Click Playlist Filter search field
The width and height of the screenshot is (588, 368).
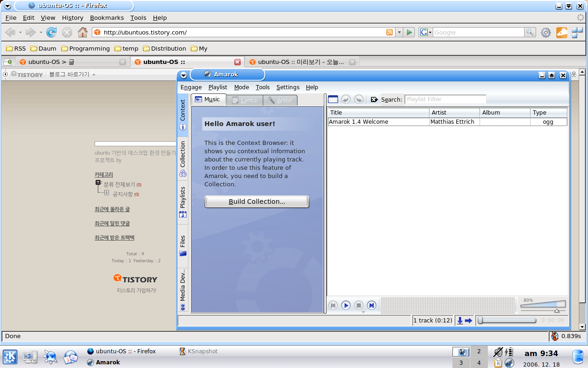(445, 99)
